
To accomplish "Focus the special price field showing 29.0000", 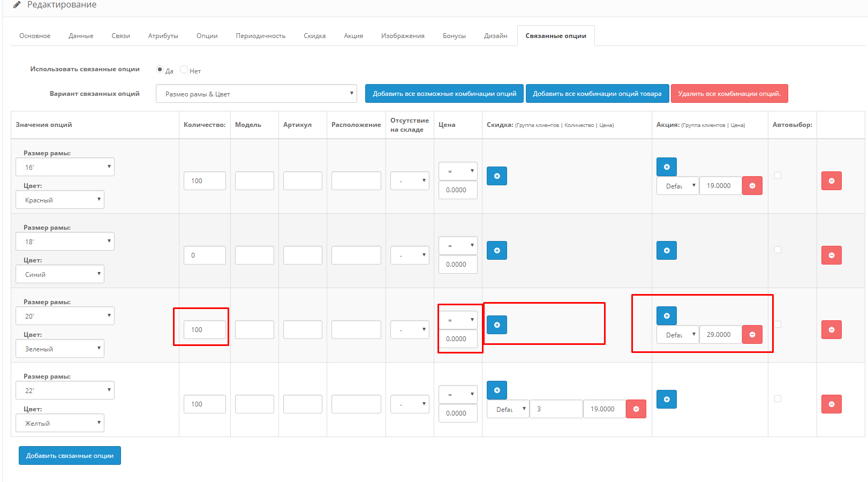I will point(720,334).
